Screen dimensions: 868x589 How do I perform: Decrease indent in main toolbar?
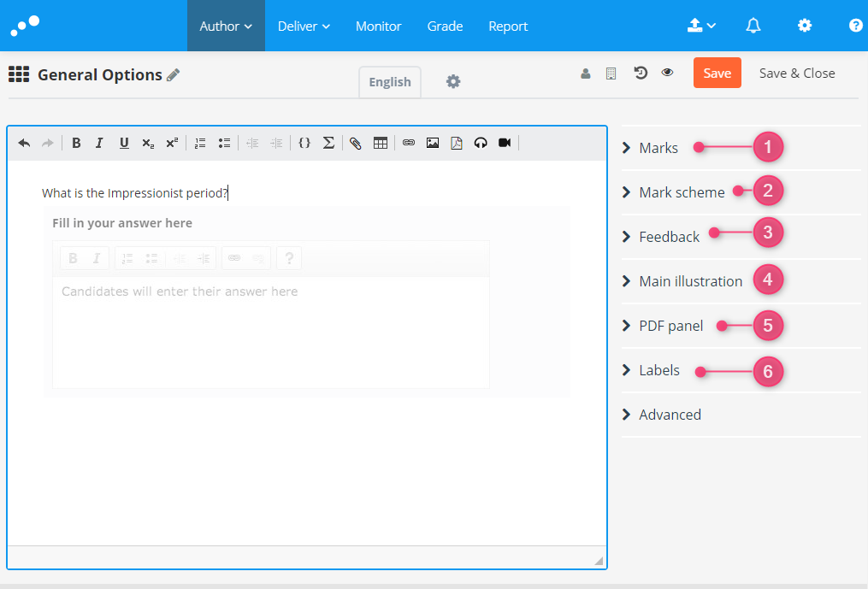[252, 144]
